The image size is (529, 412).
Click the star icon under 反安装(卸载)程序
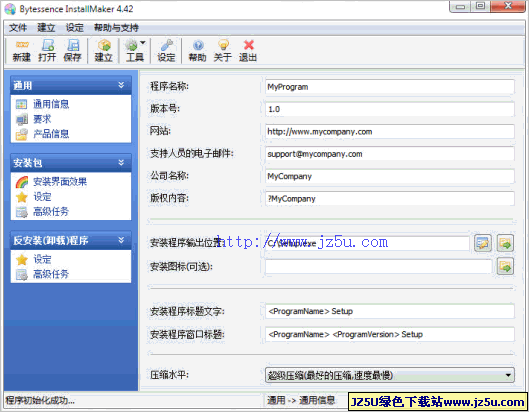pyautogui.click(x=21, y=259)
